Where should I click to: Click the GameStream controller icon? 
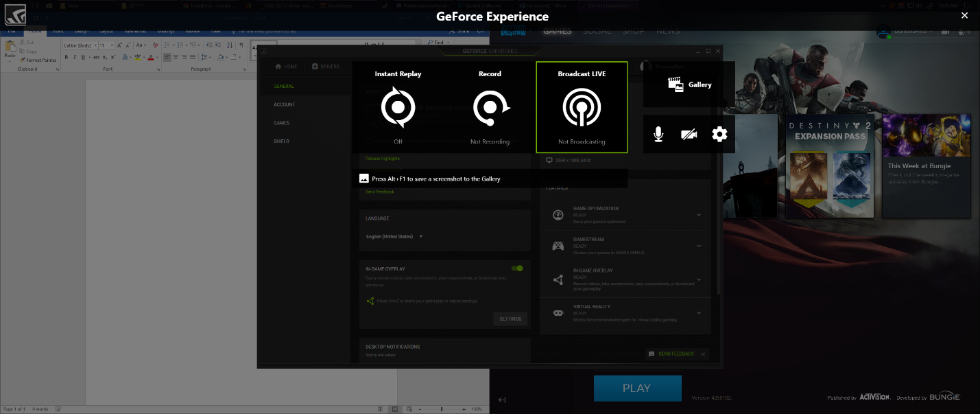558,245
